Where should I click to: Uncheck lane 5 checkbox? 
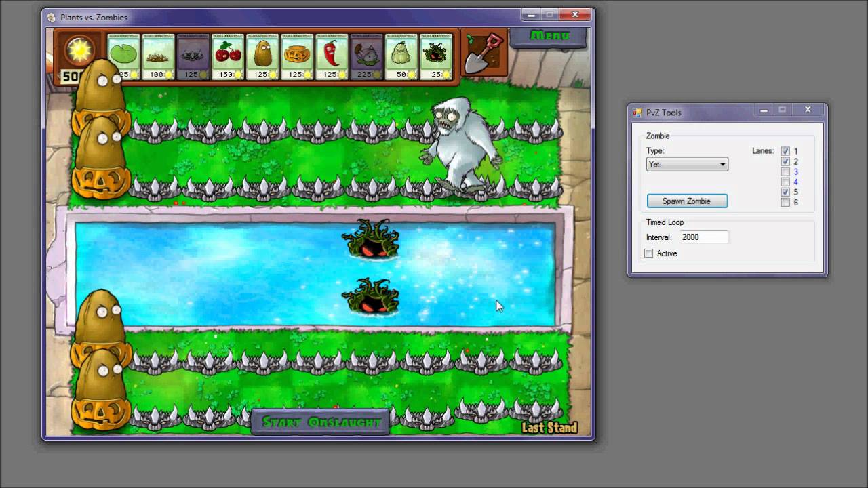click(x=785, y=192)
